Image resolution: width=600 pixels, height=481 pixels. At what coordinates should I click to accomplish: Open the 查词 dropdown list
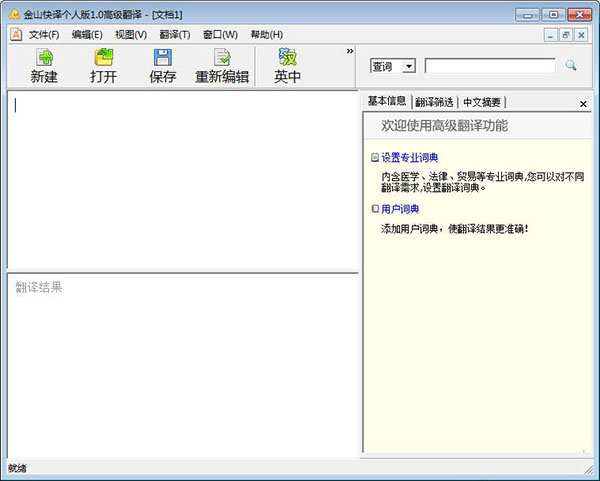(x=408, y=67)
